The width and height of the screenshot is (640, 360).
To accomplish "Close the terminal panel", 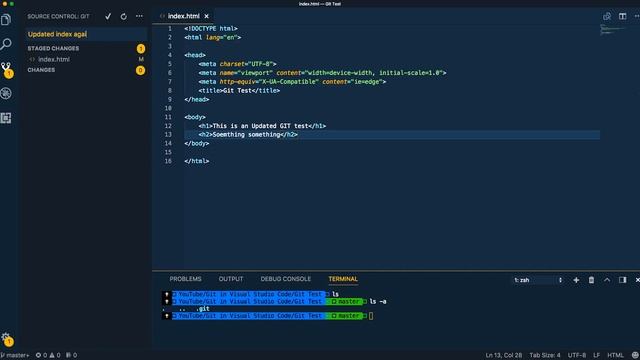I will tap(637, 280).
